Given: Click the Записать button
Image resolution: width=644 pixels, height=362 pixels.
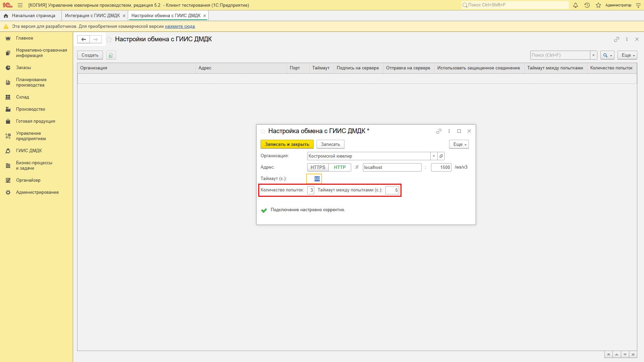Looking at the screenshot, I should (330, 144).
